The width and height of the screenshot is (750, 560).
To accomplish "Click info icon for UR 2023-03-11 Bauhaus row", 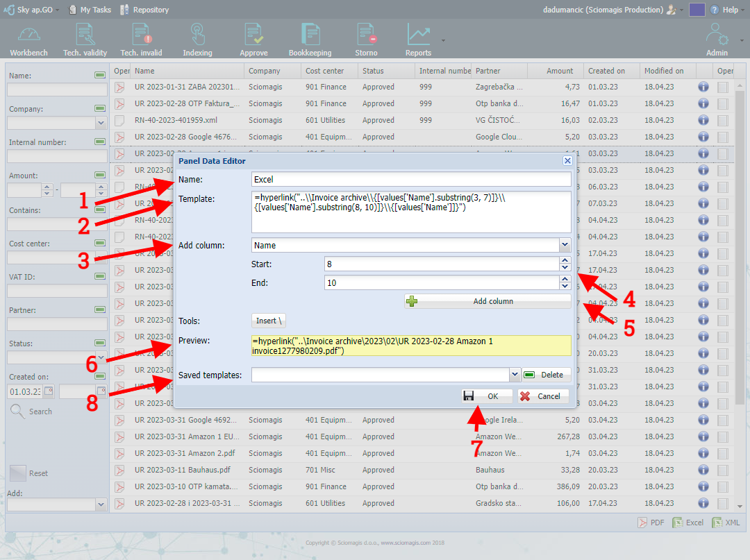I will (703, 470).
